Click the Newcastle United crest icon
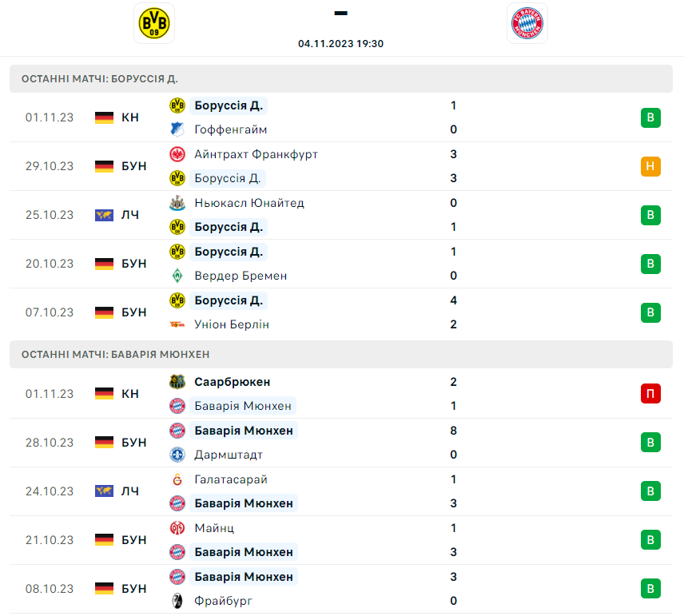The image size is (684, 616). point(177,203)
